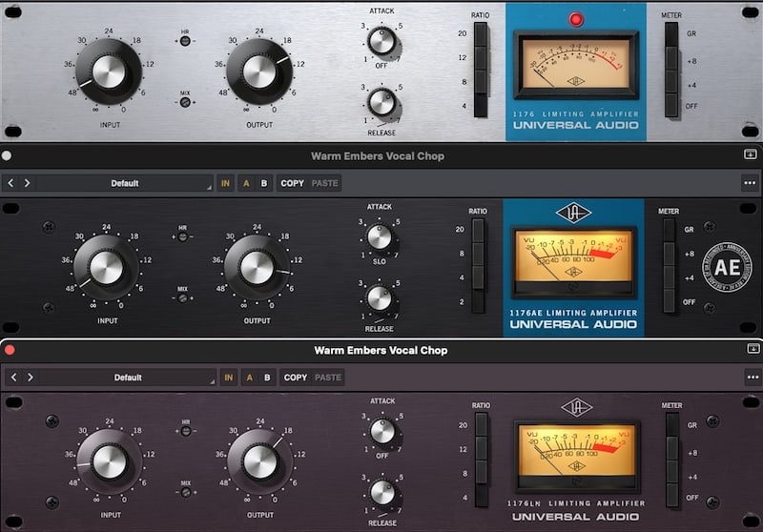Select ratio 2 on the 1176AE
763x532 pixels.
(x=478, y=301)
